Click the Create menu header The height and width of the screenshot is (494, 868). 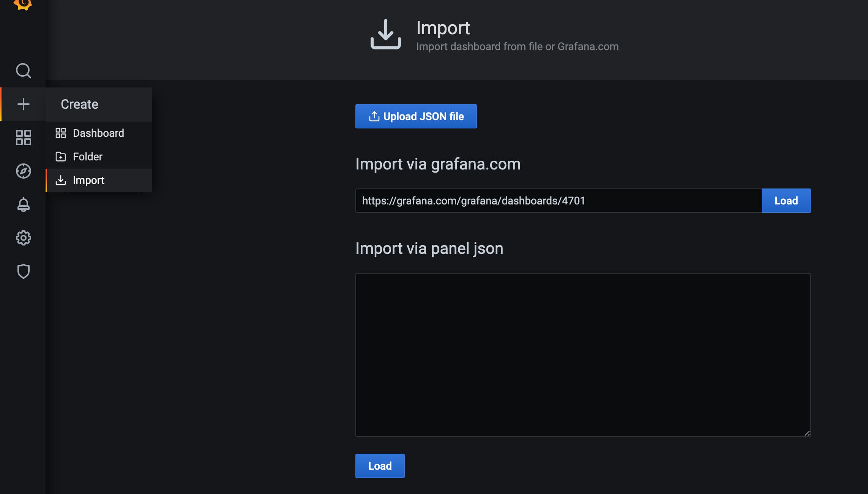coord(99,104)
